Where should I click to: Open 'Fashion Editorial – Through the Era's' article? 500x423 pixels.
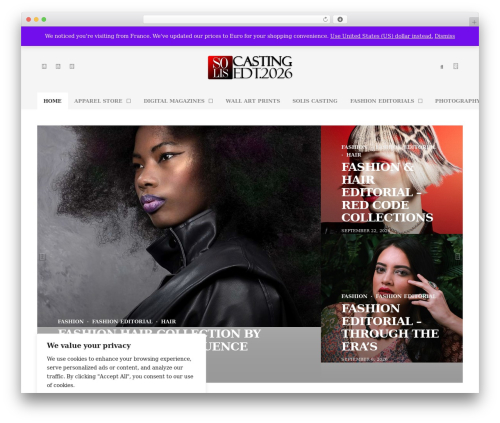coord(390,327)
